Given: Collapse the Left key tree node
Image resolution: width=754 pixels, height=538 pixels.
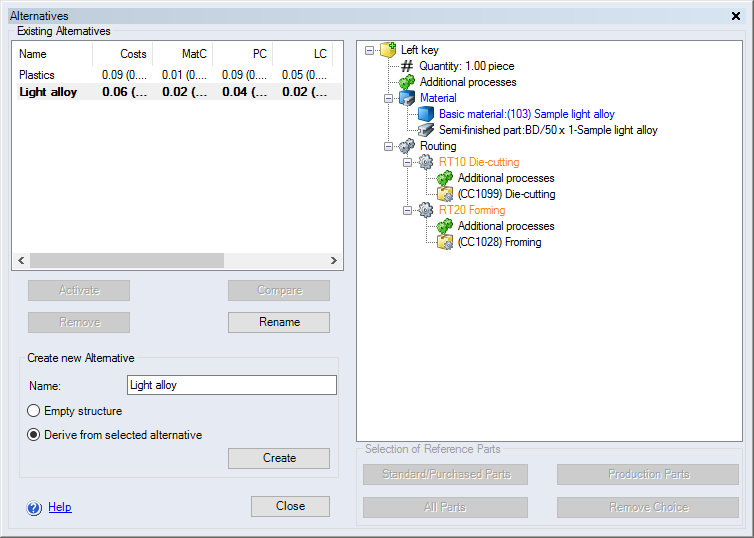Looking at the screenshot, I should click(x=371, y=50).
